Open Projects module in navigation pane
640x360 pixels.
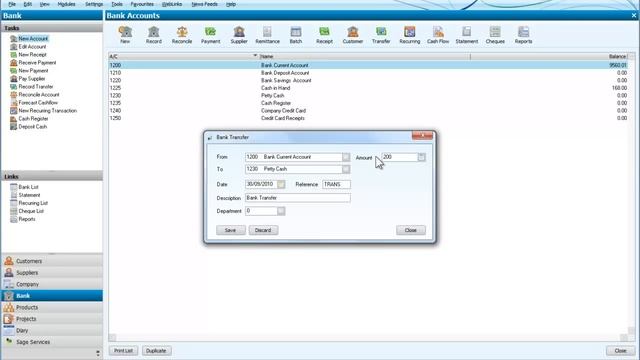[52, 319]
